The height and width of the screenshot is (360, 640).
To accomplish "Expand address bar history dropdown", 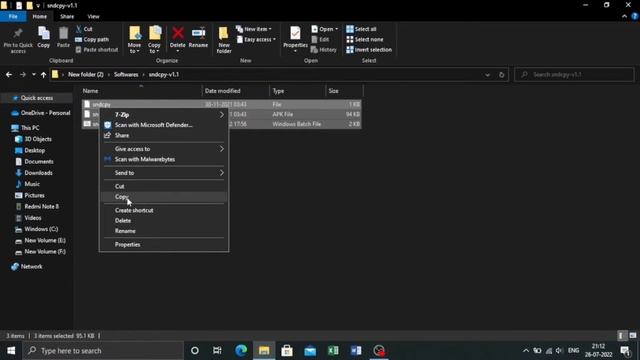I will tap(487, 75).
